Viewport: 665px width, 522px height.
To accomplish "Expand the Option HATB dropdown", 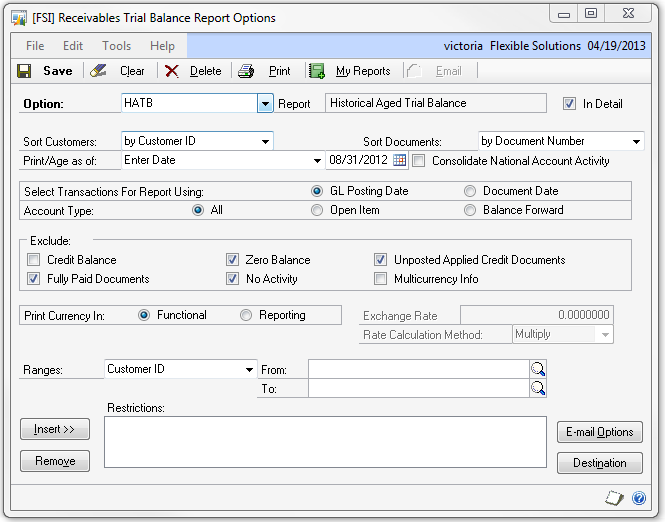I will (265, 103).
